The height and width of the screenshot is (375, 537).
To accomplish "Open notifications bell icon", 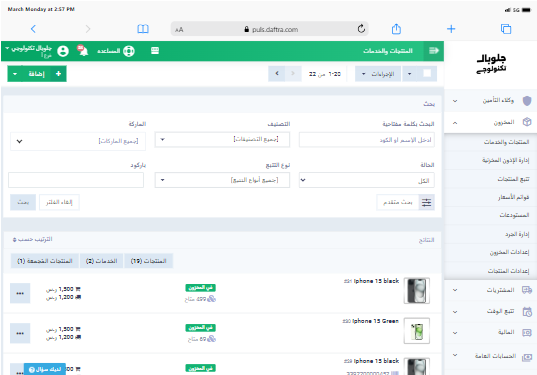I will coord(83,50).
